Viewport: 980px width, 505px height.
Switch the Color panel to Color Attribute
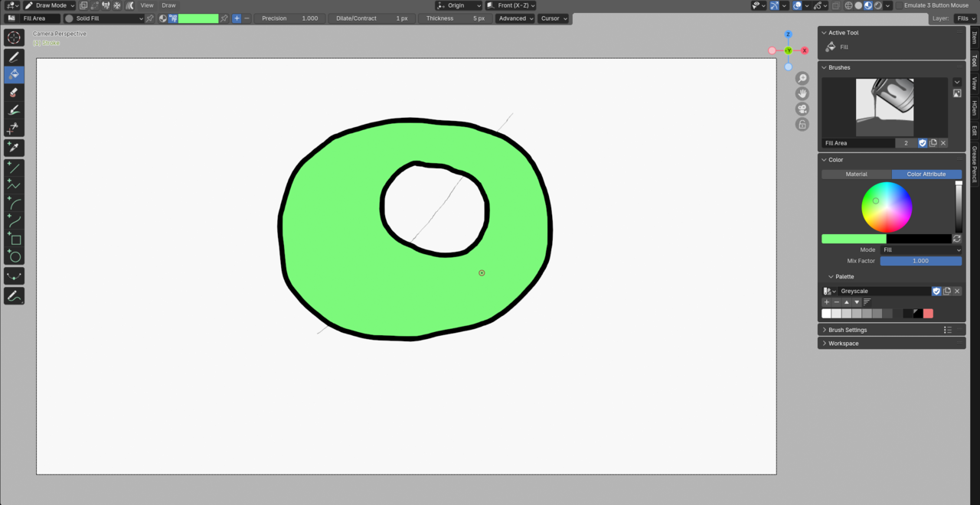click(x=926, y=174)
